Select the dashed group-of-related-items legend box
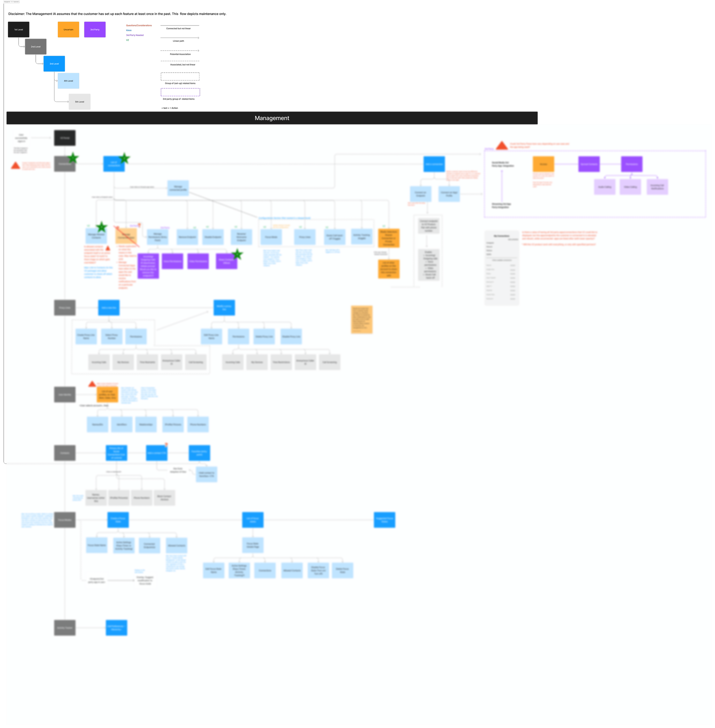Viewport: 715px width, 728px height. [180, 76]
